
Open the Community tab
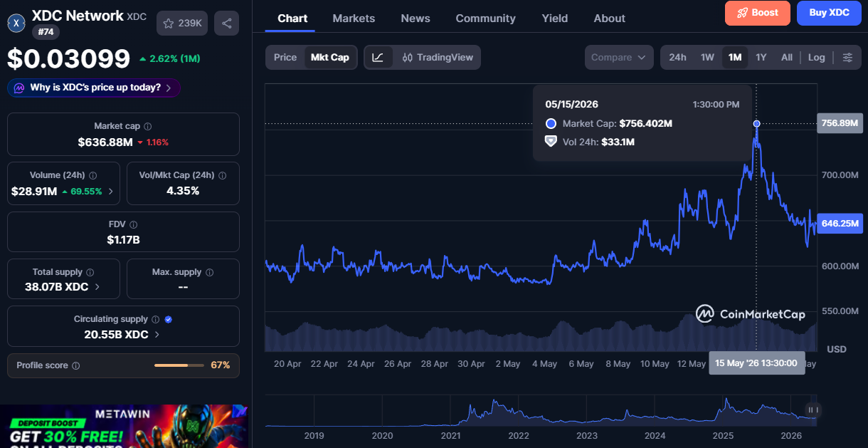486,19
